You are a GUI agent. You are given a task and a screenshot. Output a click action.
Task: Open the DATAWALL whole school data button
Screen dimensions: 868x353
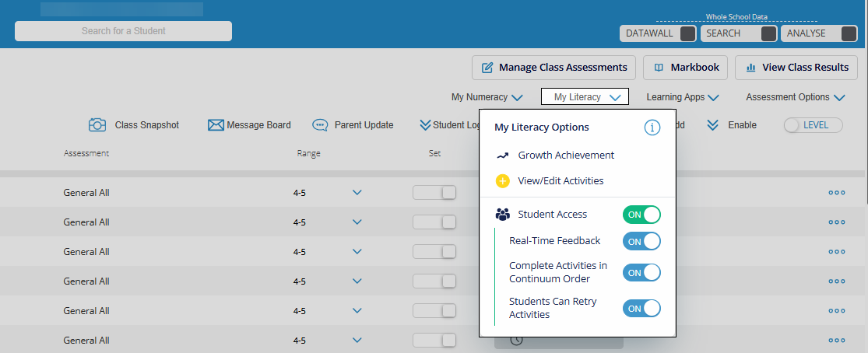point(658,33)
